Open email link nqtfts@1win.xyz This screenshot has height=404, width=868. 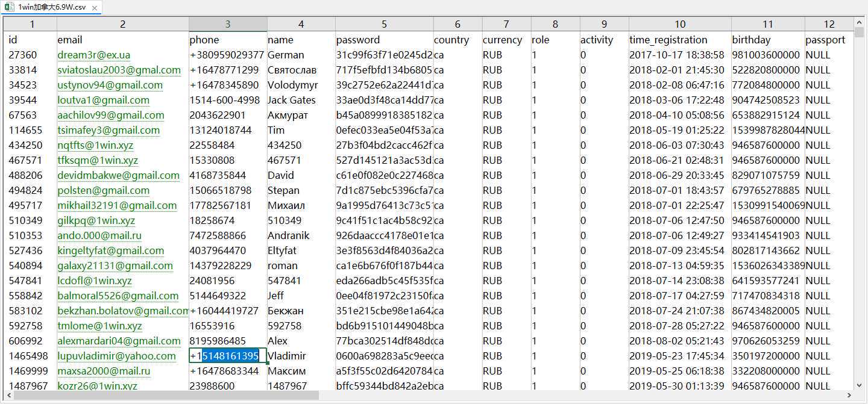[x=95, y=145]
